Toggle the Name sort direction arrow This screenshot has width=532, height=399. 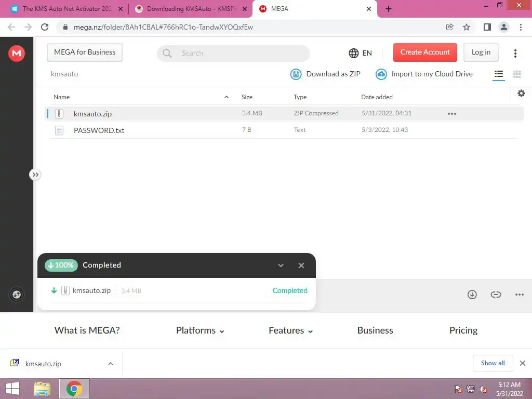click(x=227, y=97)
